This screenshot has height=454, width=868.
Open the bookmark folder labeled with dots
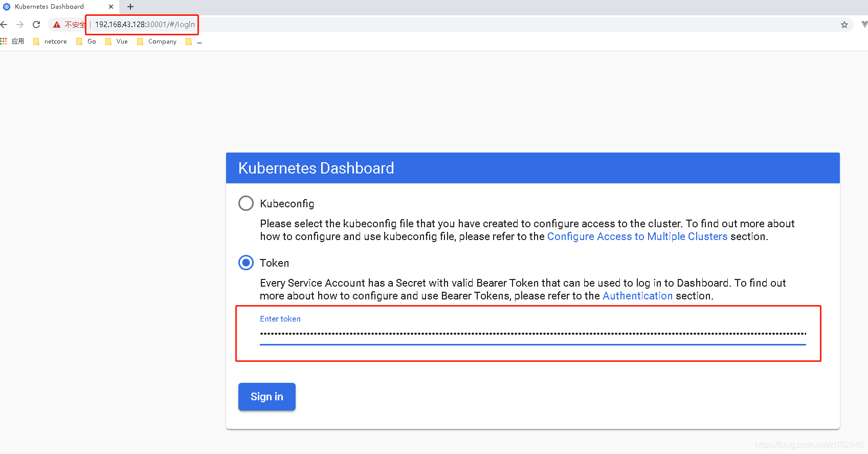pos(194,41)
